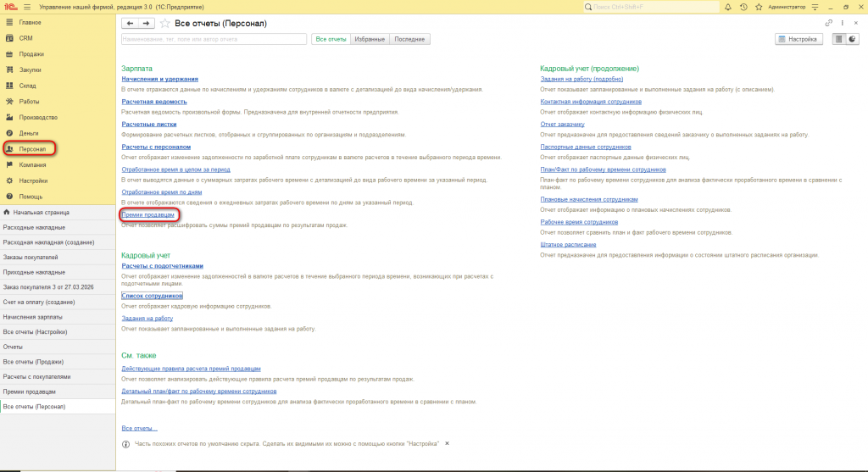This screenshot has height=472, width=868.
Task: Switch to pie chart view icon
Action: coord(852,39)
